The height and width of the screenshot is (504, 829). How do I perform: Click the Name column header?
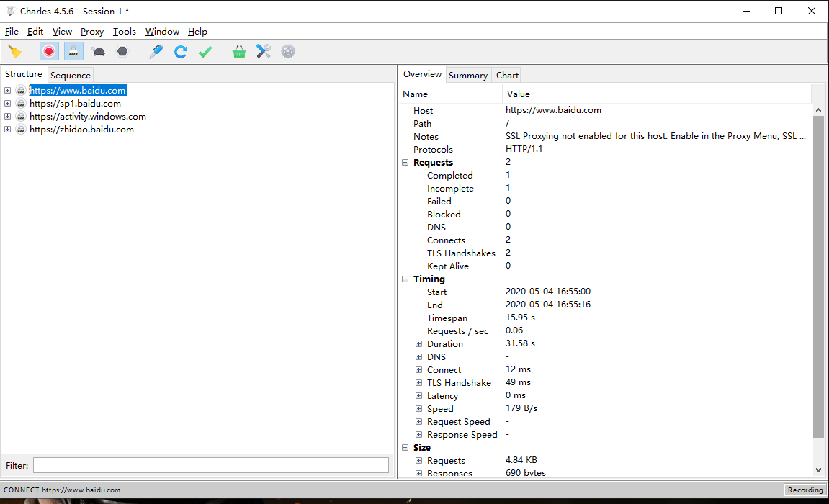[x=450, y=94]
